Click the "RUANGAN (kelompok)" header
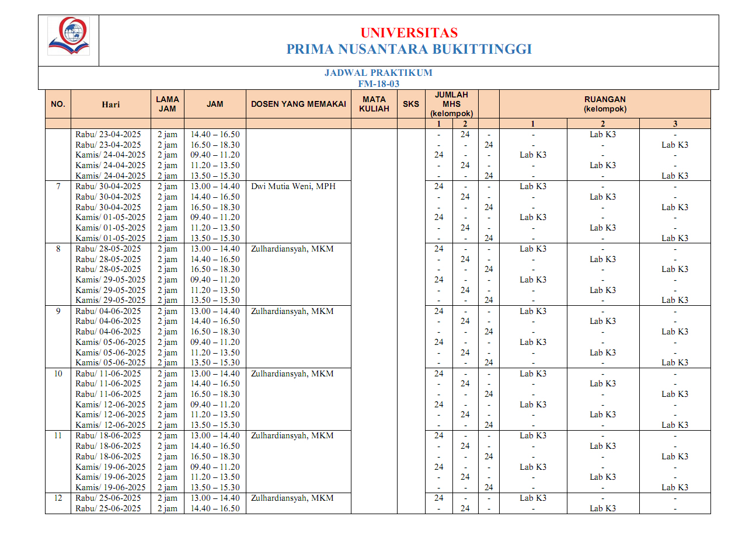756x534 pixels. coord(605,104)
